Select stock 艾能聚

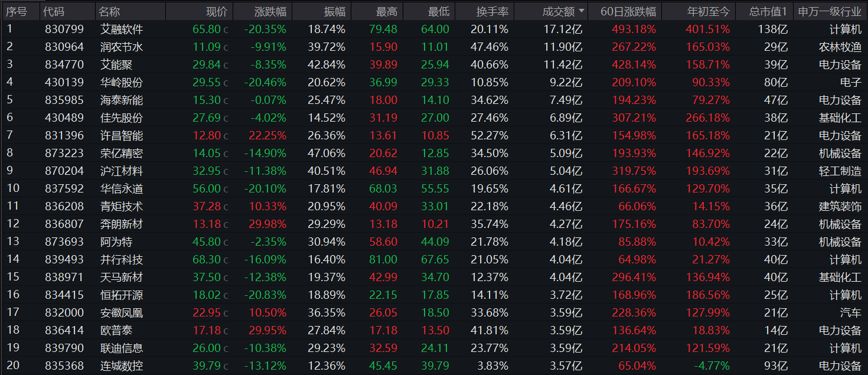point(116,64)
